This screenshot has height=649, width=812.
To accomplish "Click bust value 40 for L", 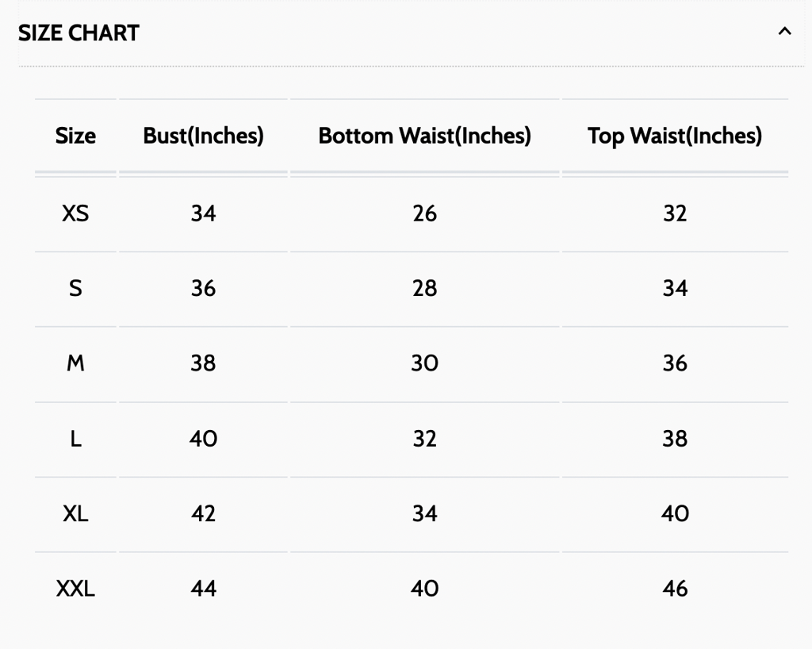I will click(204, 439).
